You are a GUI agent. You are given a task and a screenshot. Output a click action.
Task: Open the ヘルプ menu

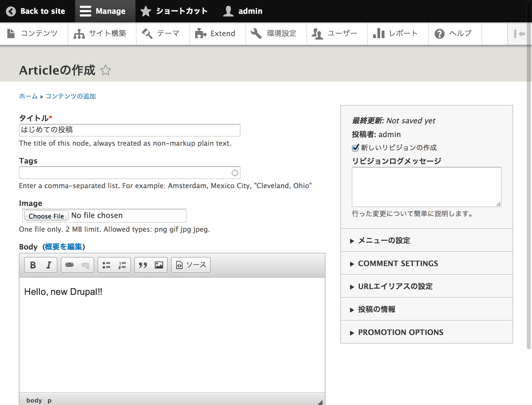455,34
